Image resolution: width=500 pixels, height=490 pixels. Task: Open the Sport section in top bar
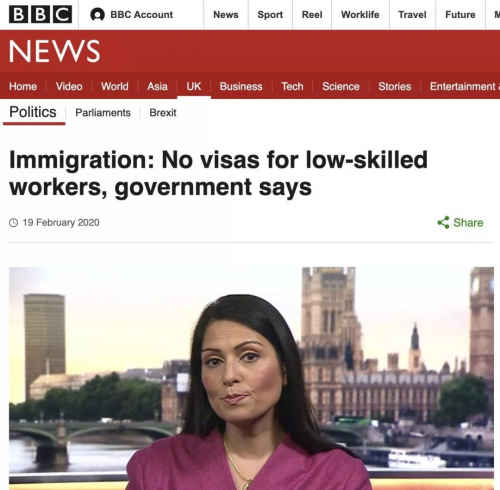click(x=270, y=15)
